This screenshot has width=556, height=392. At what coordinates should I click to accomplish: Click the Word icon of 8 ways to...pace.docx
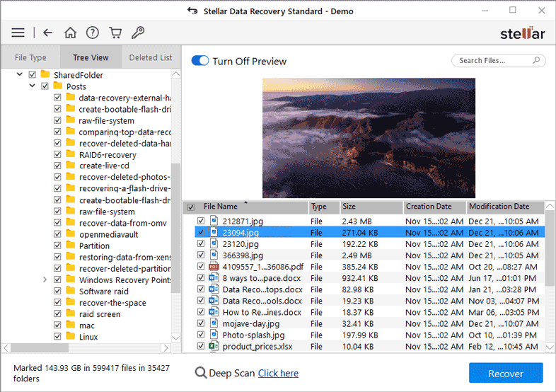pyautogui.click(x=214, y=278)
